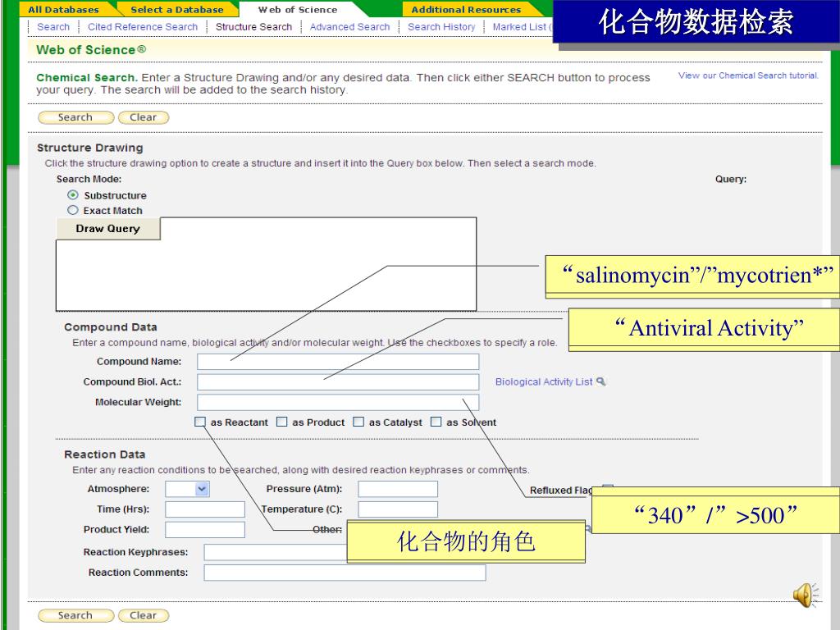Screen dimensions: 840x630
Task: Open Additional Resources tab
Action: pos(466,10)
